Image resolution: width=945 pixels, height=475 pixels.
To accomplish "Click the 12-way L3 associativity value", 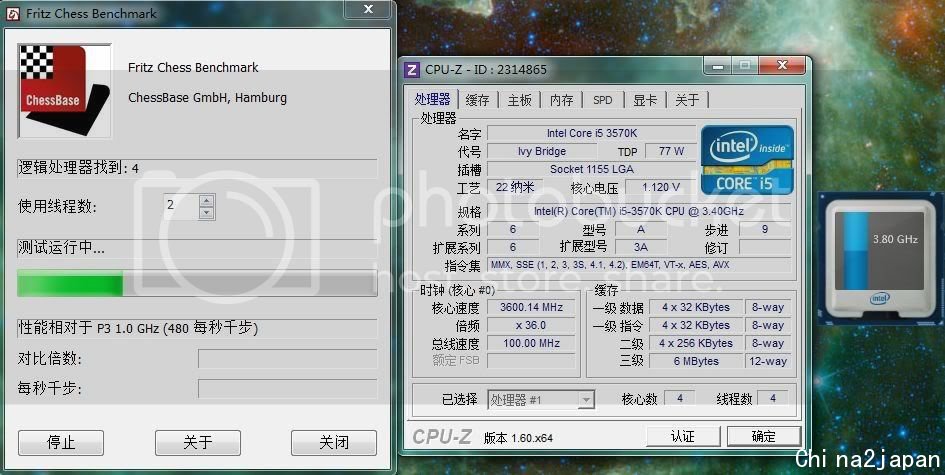I will (768, 362).
